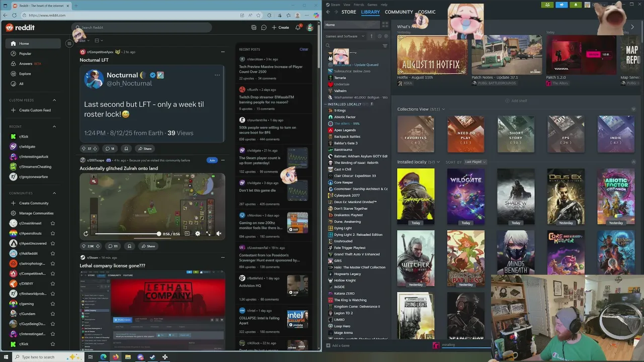Open Reddit user avatar menu
The height and width of the screenshot is (362, 644).
click(x=310, y=28)
